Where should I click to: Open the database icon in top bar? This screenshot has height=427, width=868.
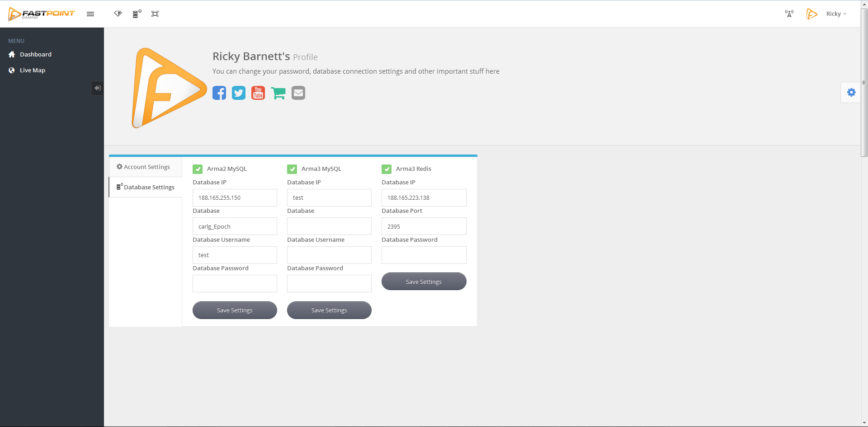click(137, 14)
